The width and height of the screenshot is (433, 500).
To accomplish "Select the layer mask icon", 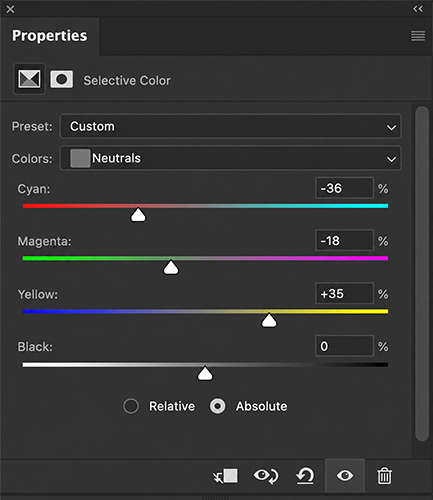I will [62, 79].
